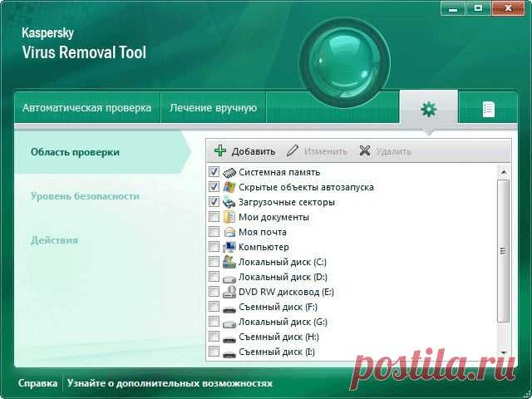
Task: Click the pencil Edit icon
Action: [x=292, y=150]
